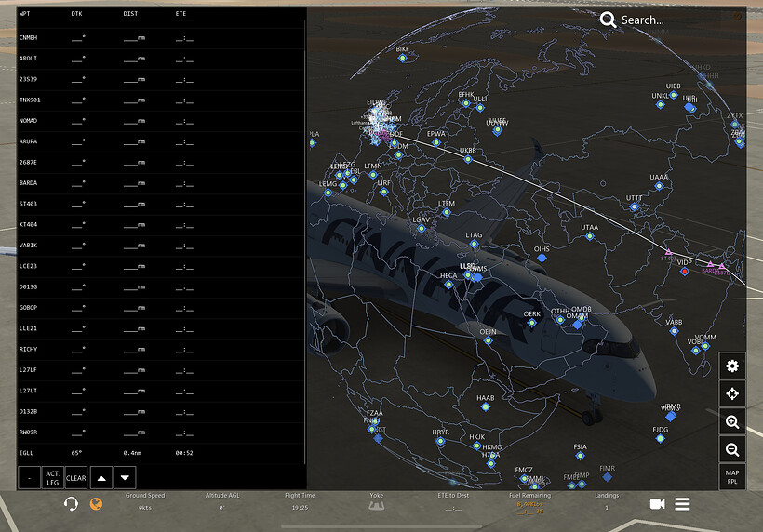
Task: Tap the OEJN airport marker
Action: 489,341
